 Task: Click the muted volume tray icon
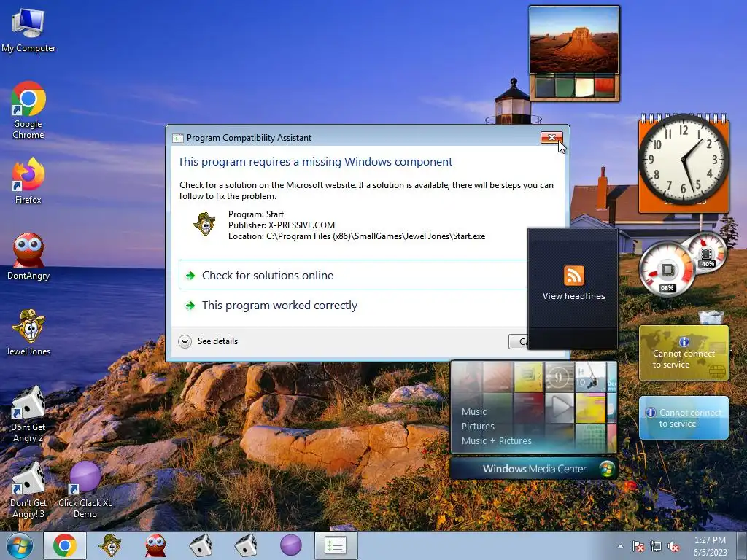click(x=673, y=546)
